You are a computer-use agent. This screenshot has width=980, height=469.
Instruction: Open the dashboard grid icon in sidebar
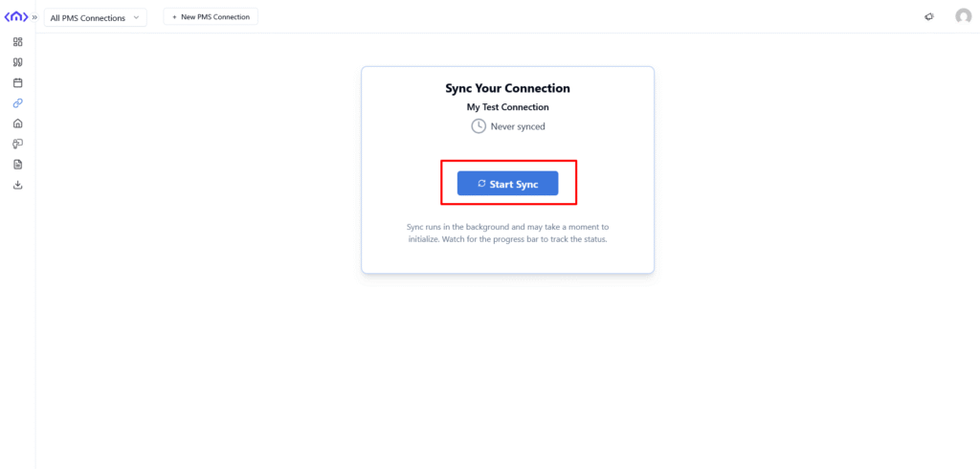17,42
